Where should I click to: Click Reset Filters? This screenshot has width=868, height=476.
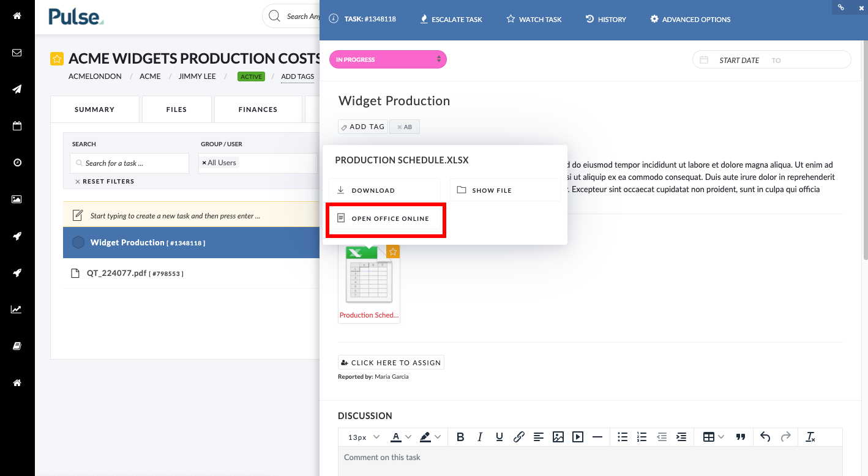[105, 182]
